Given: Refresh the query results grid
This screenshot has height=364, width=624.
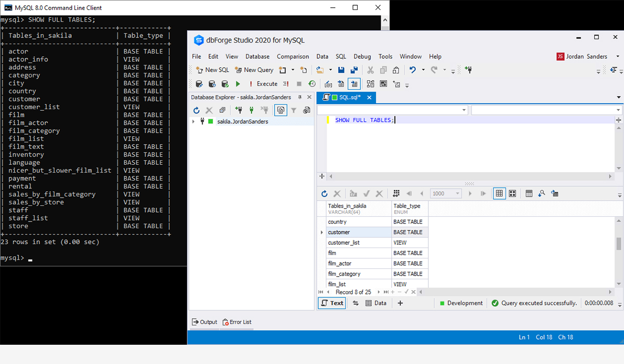Looking at the screenshot, I should pyautogui.click(x=324, y=193).
